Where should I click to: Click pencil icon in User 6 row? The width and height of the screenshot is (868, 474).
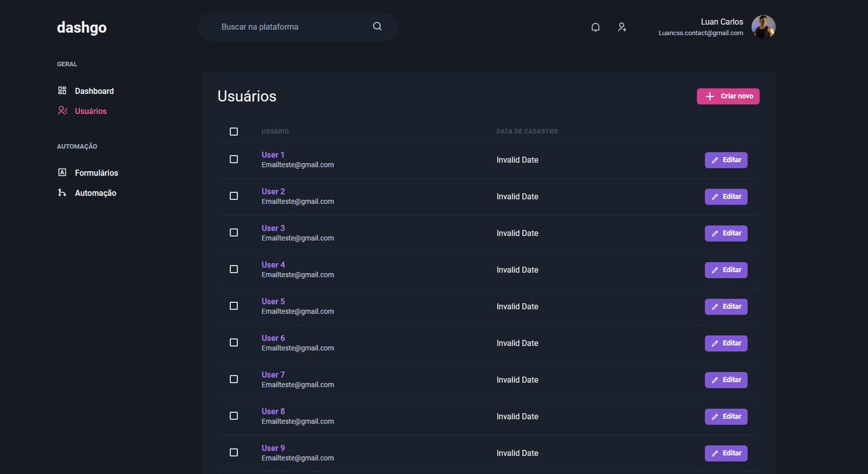(x=715, y=343)
